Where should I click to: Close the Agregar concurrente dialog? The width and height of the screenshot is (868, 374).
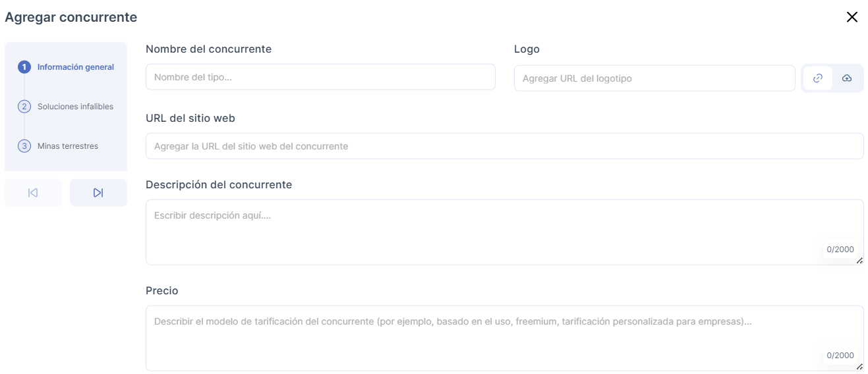(852, 17)
